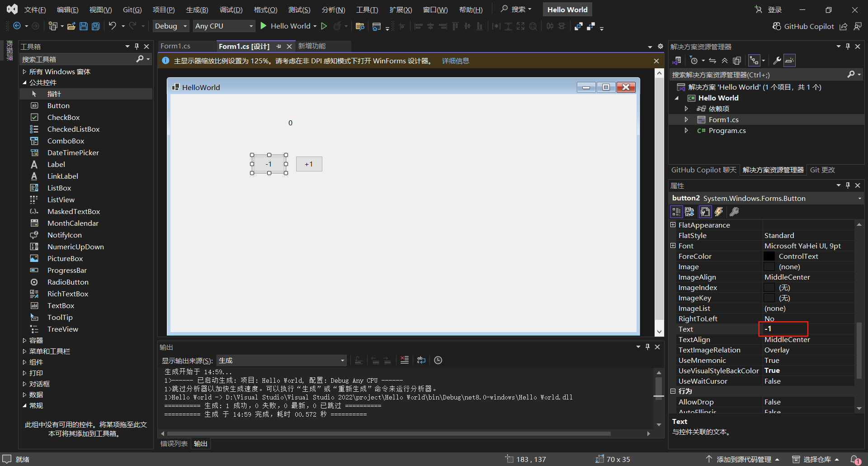Switch to the 错误列表 tab
The height and width of the screenshot is (466, 868).
pyautogui.click(x=174, y=444)
